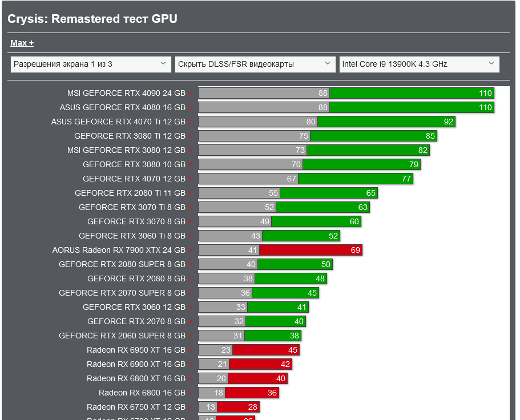The height and width of the screenshot is (420, 520).
Task: Remove GEFORCE RTX 2070 8 GB row
Action: [x=190, y=321]
